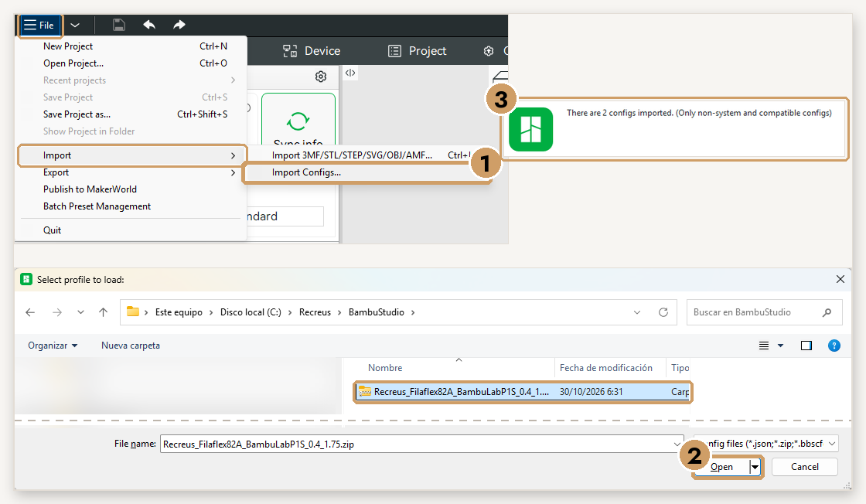Click the redo arrow icon
The height and width of the screenshot is (504, 866).
click(x=179, y=25)
